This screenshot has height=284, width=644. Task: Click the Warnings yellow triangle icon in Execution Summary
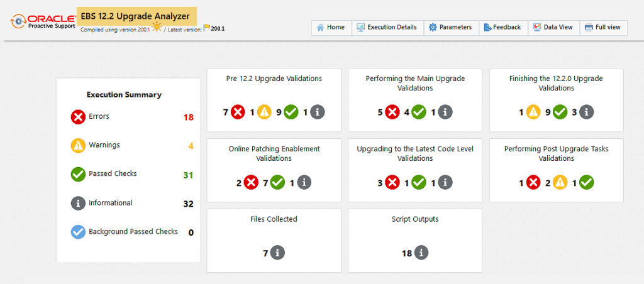[78, 145]
